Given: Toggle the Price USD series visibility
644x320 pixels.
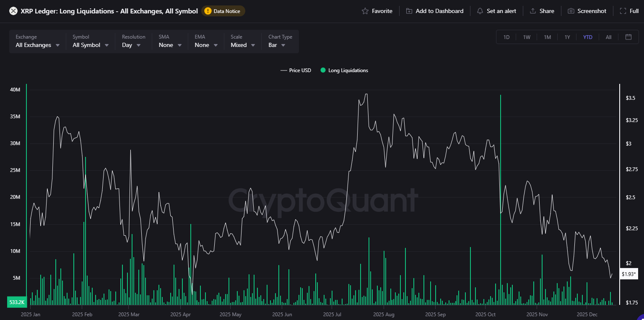Looking at the screenshot, I should click(x=296, y=70).
